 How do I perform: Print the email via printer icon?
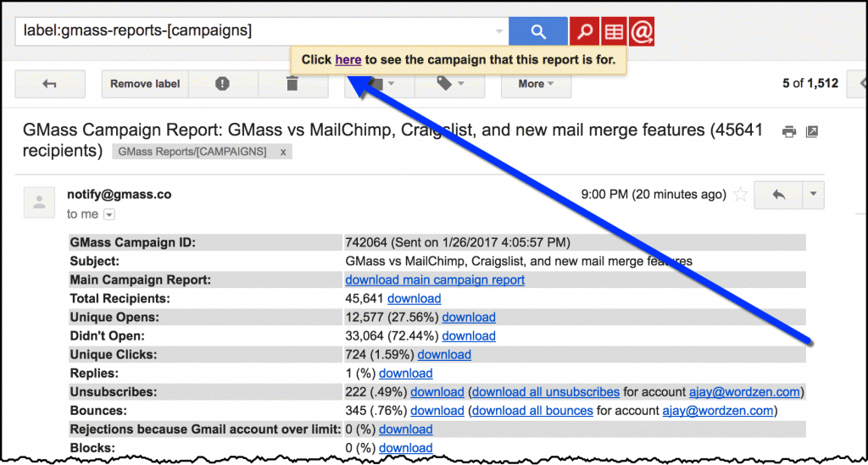[789, 131]
